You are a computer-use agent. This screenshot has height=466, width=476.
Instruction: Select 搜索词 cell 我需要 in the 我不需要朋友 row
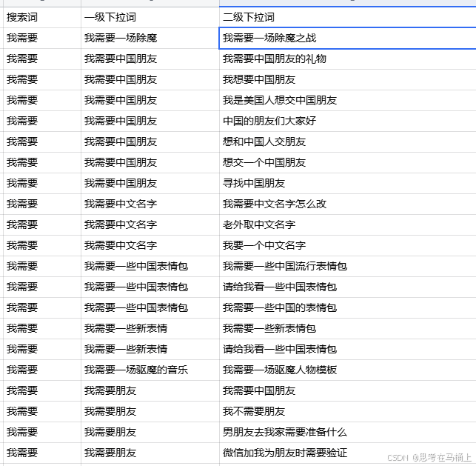point(42,411)
